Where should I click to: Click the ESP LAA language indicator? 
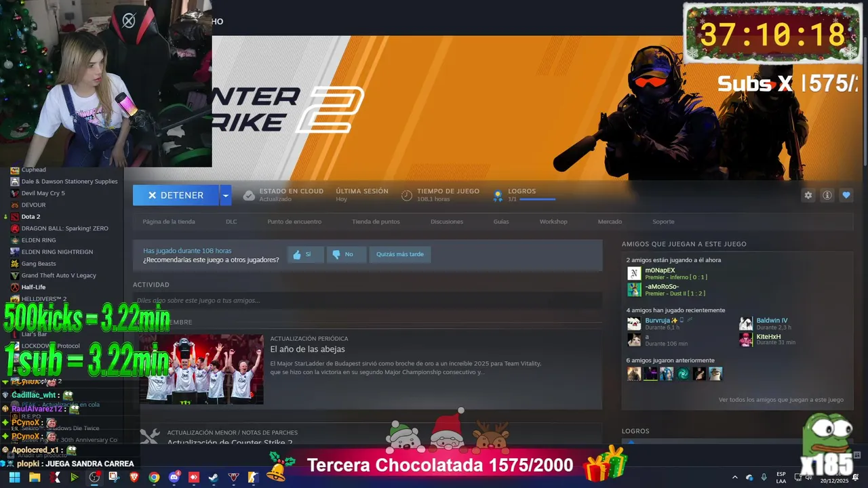(781, 477)
